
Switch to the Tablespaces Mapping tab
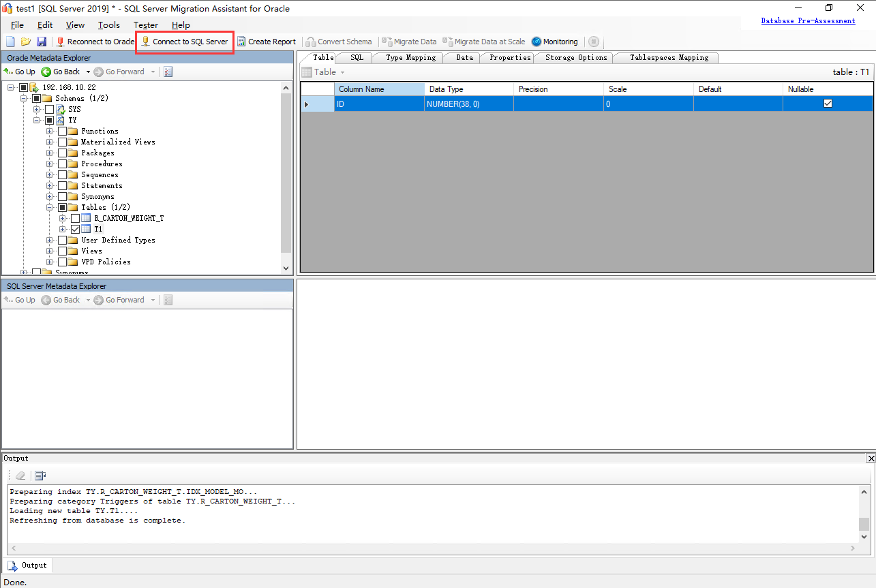pos(669,58)
